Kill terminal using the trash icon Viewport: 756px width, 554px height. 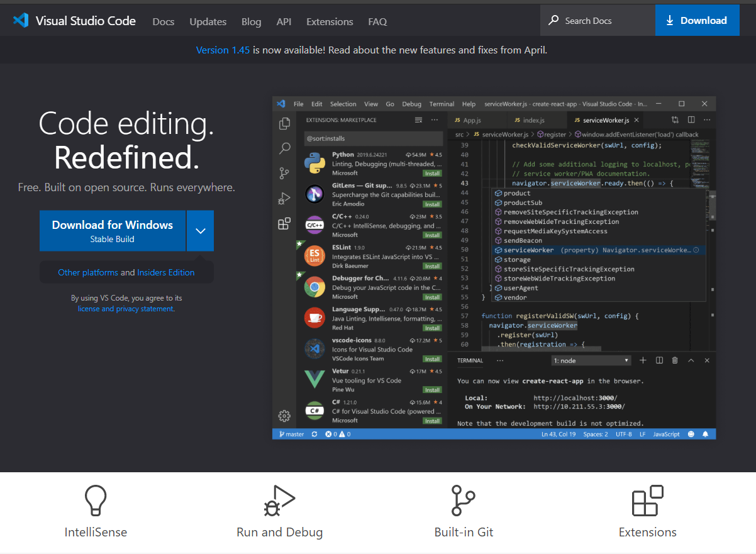point(675,360)
